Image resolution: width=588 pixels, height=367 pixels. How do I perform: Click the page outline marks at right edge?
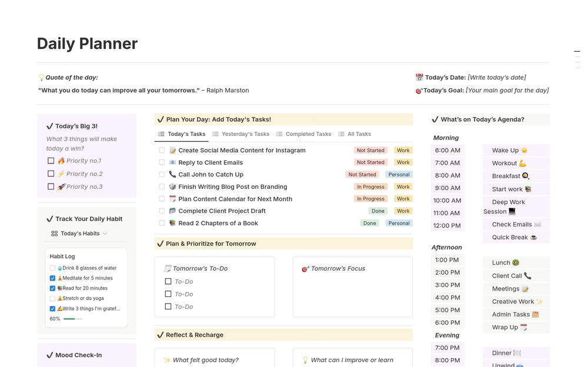coord(577,59)
